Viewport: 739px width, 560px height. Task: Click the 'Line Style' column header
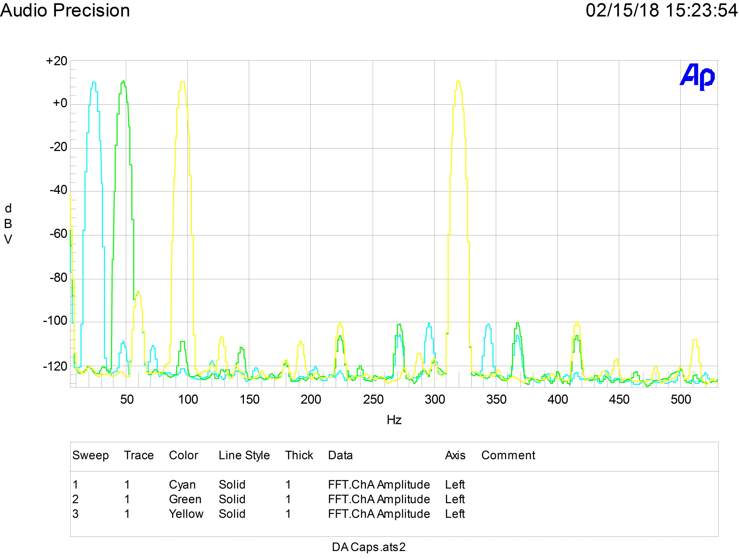[x=244, y=456]
